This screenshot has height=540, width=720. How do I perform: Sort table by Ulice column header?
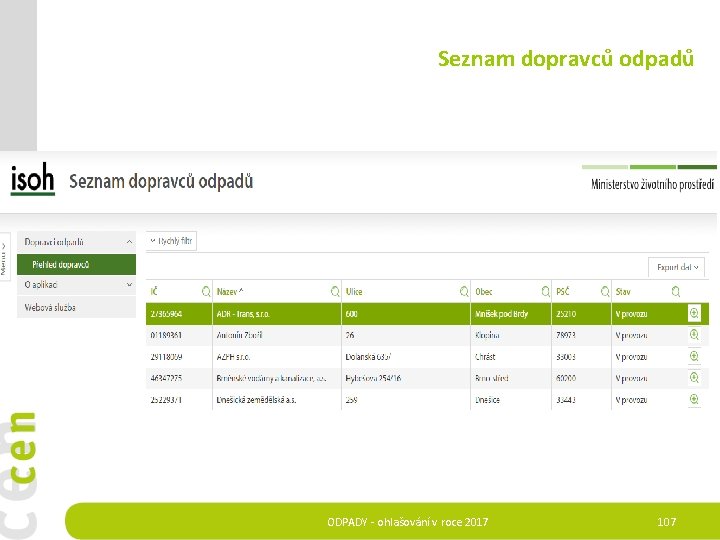click(354, 292)
